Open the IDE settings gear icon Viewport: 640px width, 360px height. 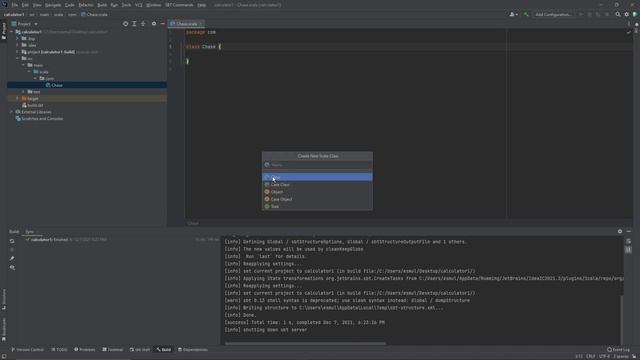click(x=627, y=14)
